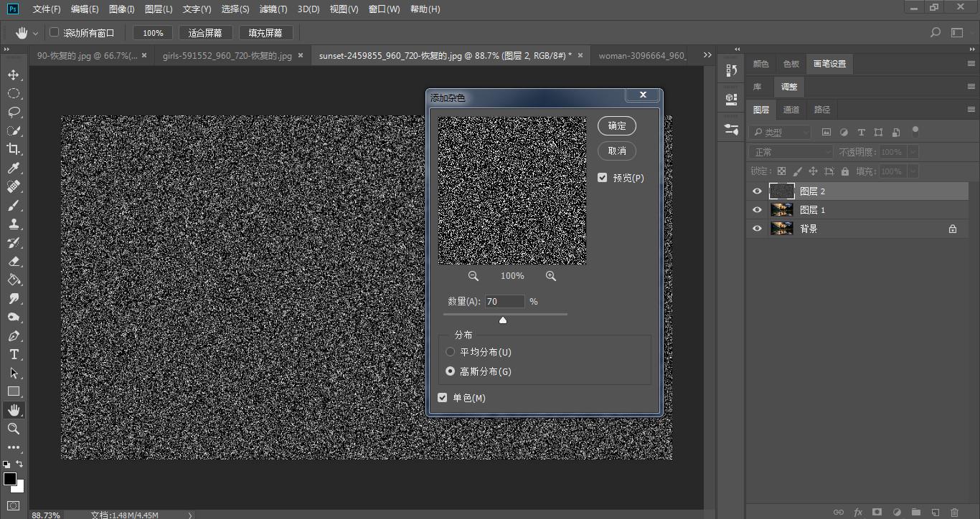
Task: Click 取消 to cancel dialog
Action: [x=617, y=151]
